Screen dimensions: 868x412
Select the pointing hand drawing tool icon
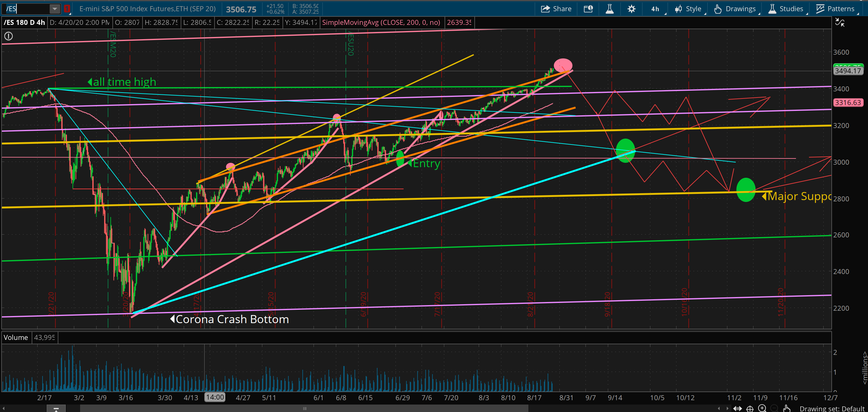tap(787, 408)
